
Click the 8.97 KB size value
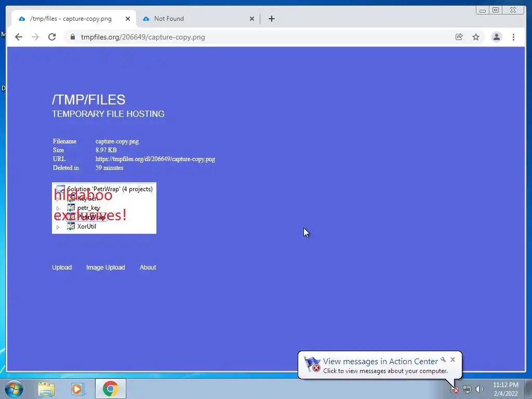click(x=106, y=150)
